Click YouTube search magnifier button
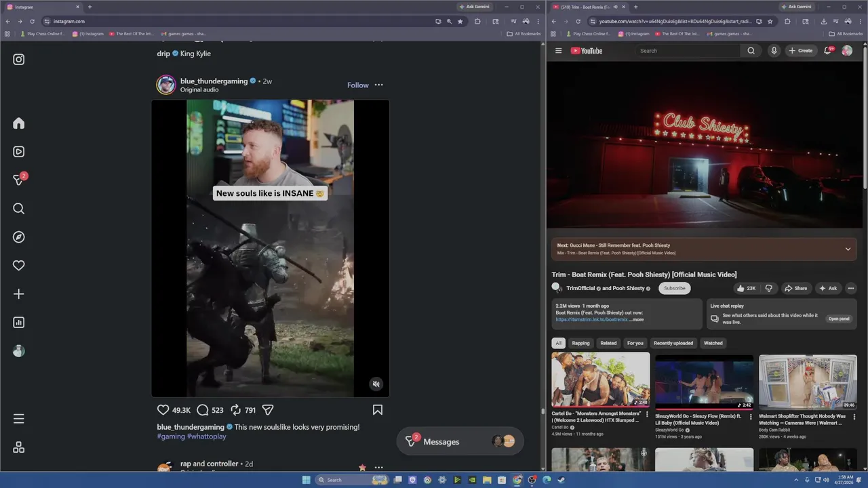Viewport: 868px width, 488px height. pyautogui.click(x=751, y=51)
